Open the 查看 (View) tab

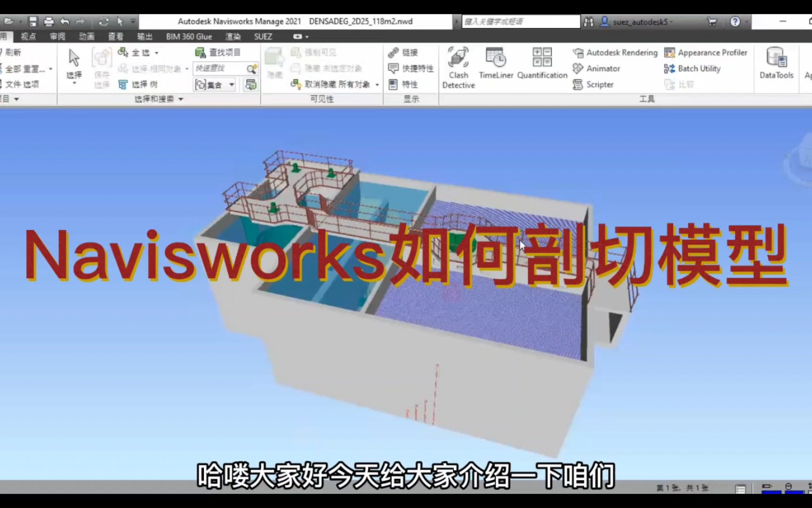coord(116,36)
